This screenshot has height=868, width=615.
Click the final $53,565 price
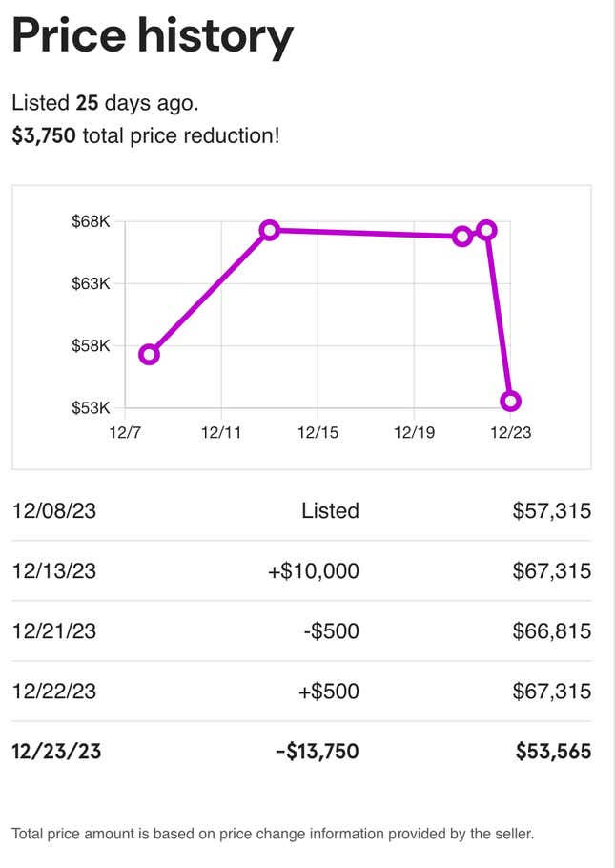click(x=553, y=752)
